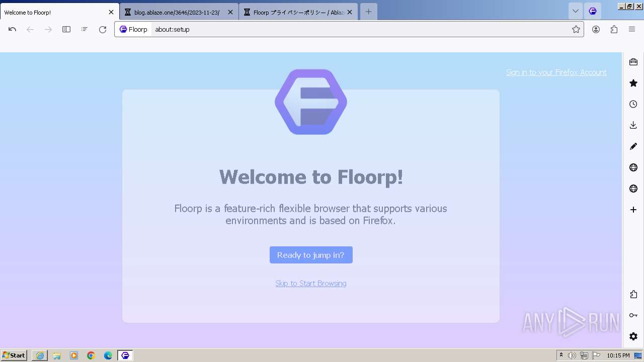The image size is (644, 362).
Task: Switch to Welcome to Floorp tab
Action: click(59, 12)
